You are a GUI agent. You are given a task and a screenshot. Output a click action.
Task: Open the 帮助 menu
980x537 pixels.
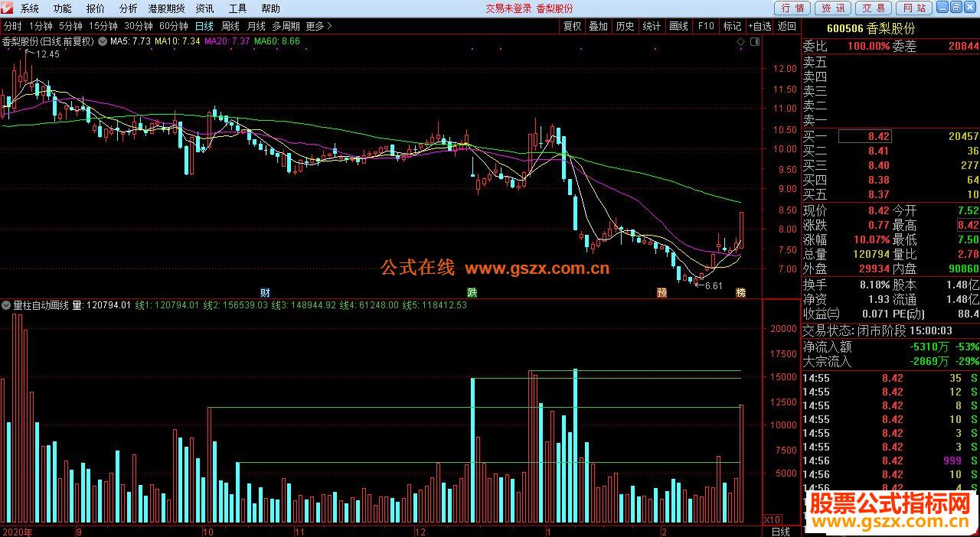tap(270, 8)
